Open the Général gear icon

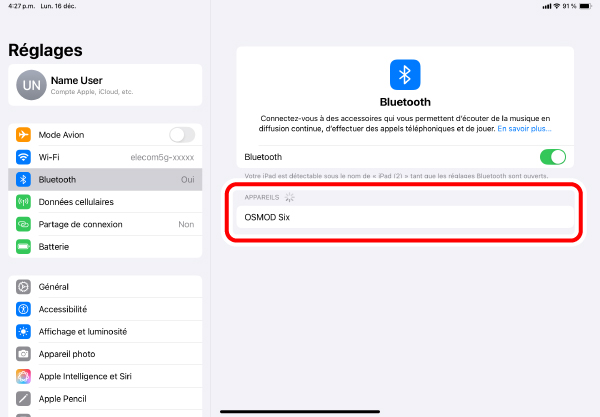point(23,287)
